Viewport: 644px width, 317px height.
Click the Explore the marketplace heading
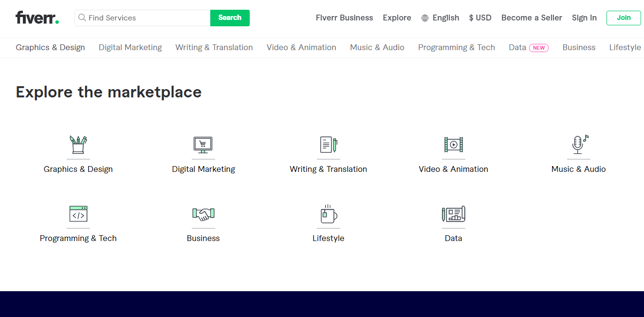[109, 92]
